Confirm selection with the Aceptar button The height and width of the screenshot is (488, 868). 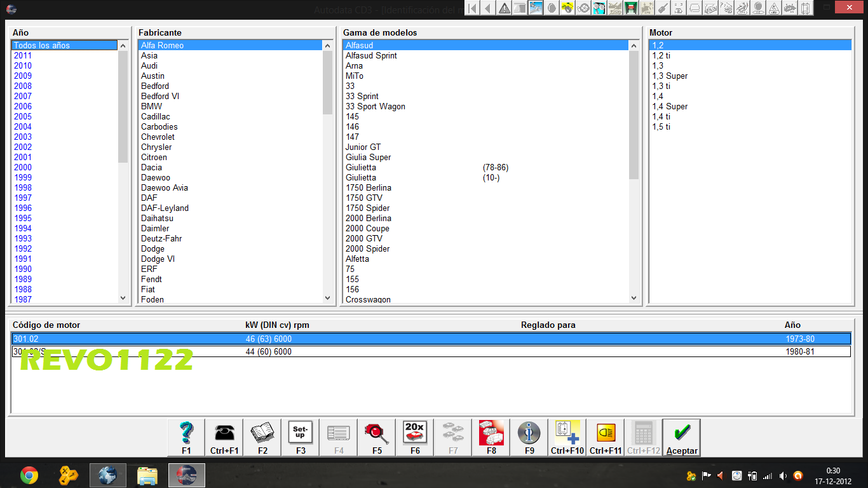pyautogui.click(x=682, y=437)
